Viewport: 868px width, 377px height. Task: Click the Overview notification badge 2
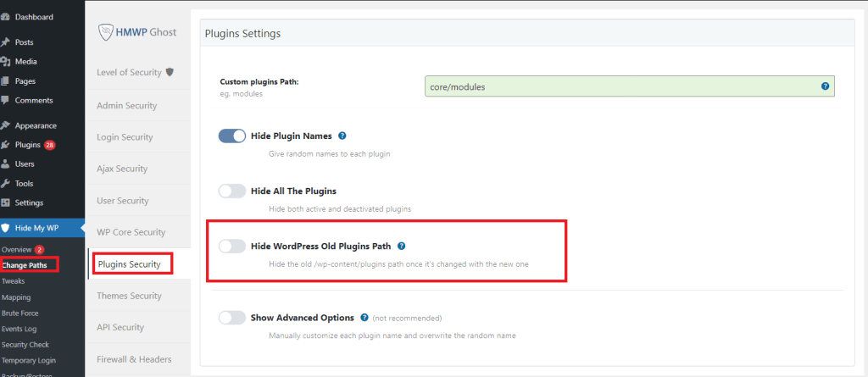(x=39, y=250)
